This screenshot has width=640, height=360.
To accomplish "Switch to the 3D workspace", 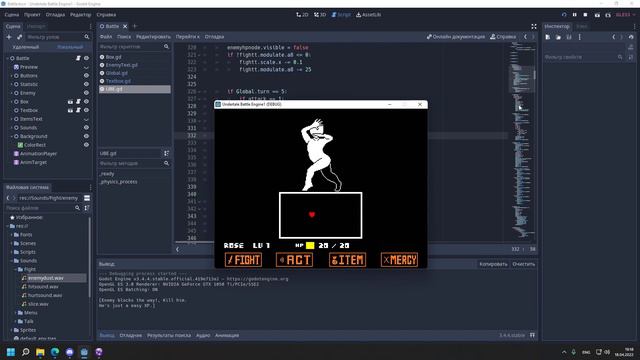I will tap(320, 15).
